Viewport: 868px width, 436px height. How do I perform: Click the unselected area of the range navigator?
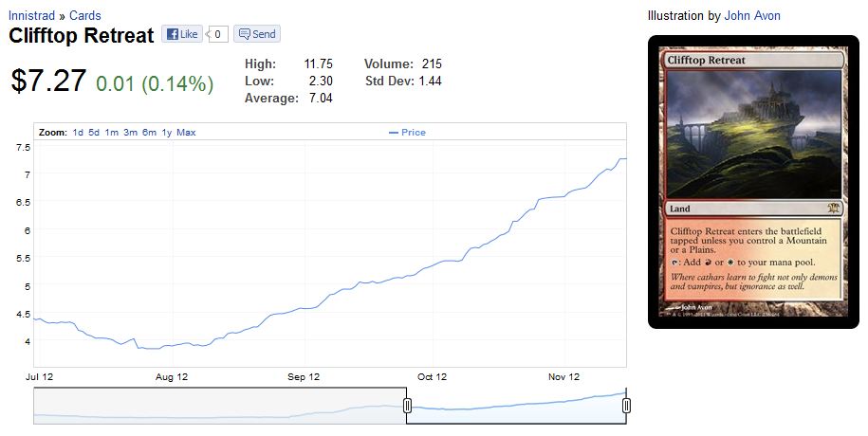click(x=218, y=406)
